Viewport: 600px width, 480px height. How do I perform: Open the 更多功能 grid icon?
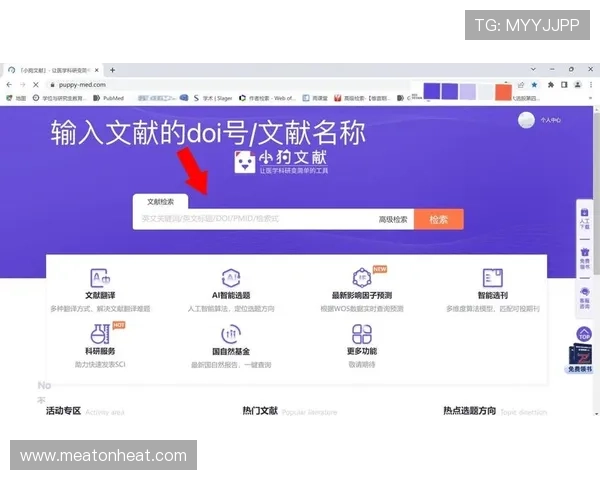tap(362, 334)
